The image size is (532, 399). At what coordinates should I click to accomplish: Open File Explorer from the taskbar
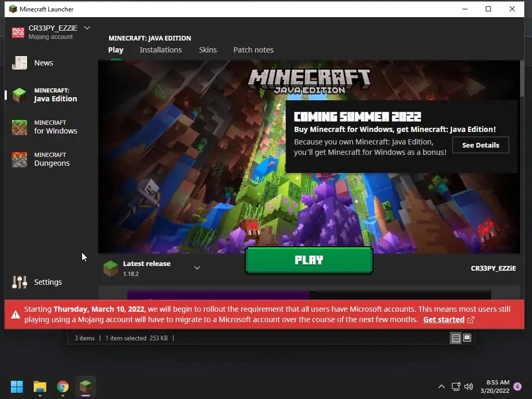[39, 387]
